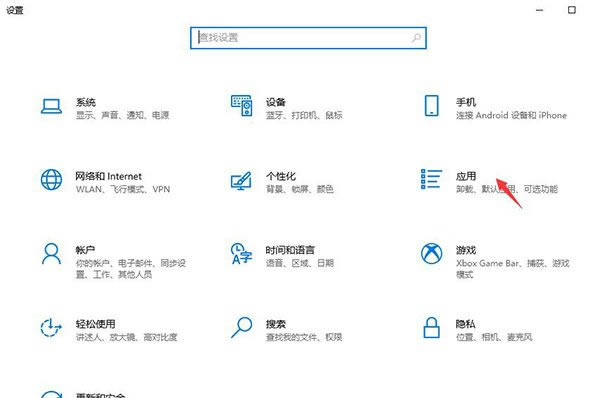The width and height of the screenshot is (600, 398).
Task: Select the 个性化 paintbrush icon
Action: coord(241,181)
